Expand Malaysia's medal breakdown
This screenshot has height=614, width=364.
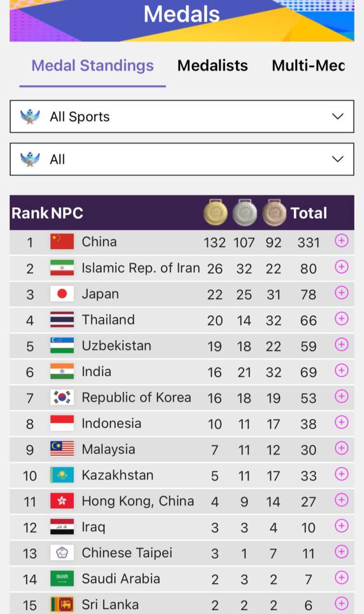[341, 448]
